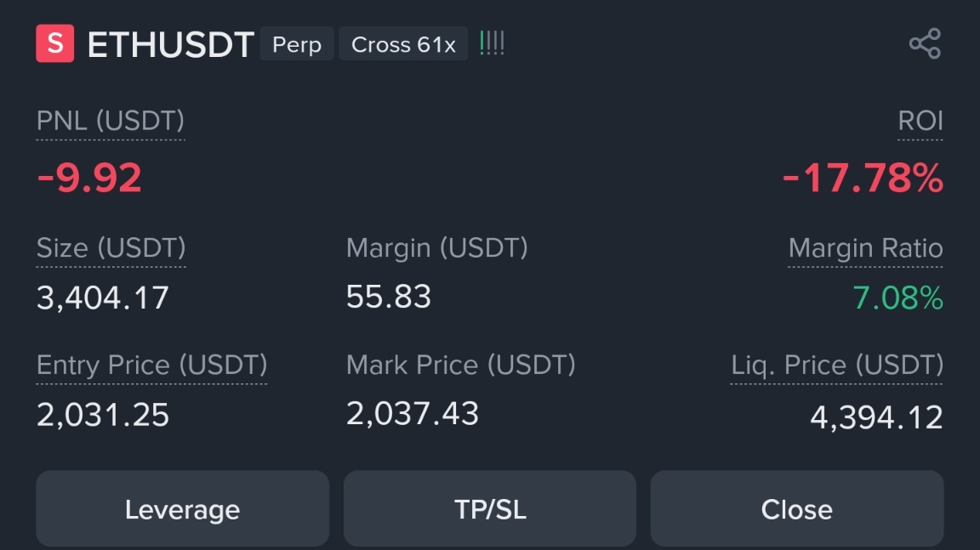Viewport: 980px width, 550px height.
Task: Tap the Cross 61x margin mode tag
Action: click(403, 43)
